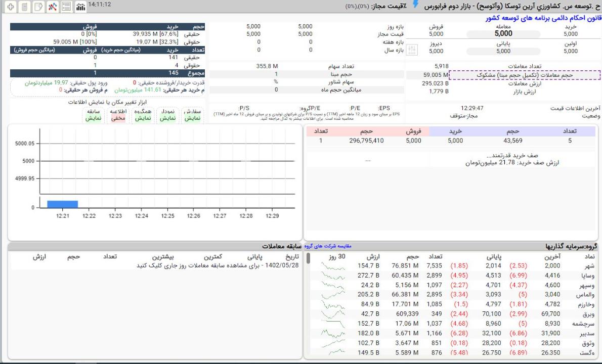The width and height of the screenshot is (602, 364).
Task: Click the حجم معاملات مشکوک highlighted box
Action: click(524, 75)
